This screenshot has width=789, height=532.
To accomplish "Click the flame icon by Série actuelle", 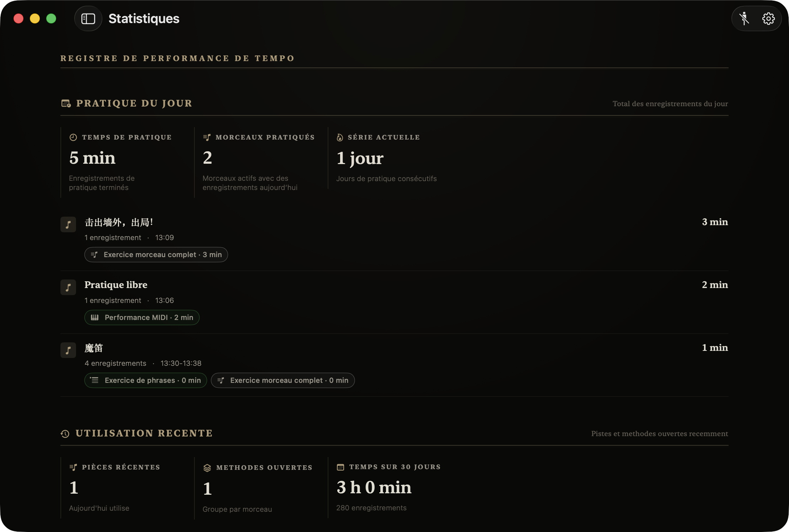I will [340, 137].
